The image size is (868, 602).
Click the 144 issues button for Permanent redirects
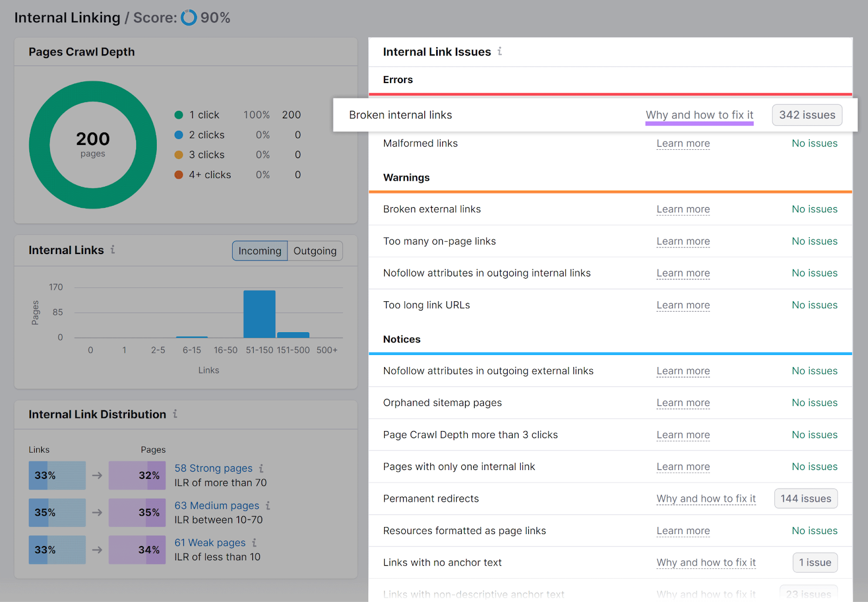[x=806, y=498]
